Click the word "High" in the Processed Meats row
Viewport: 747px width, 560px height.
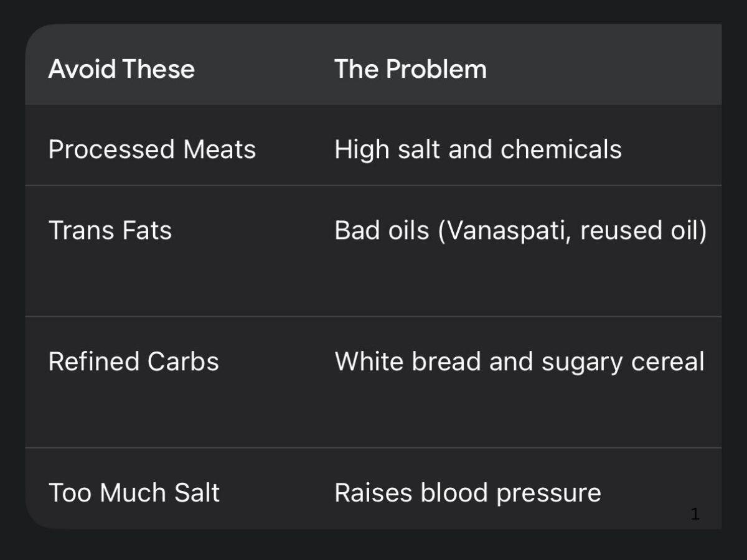click(x=357, y=150)
